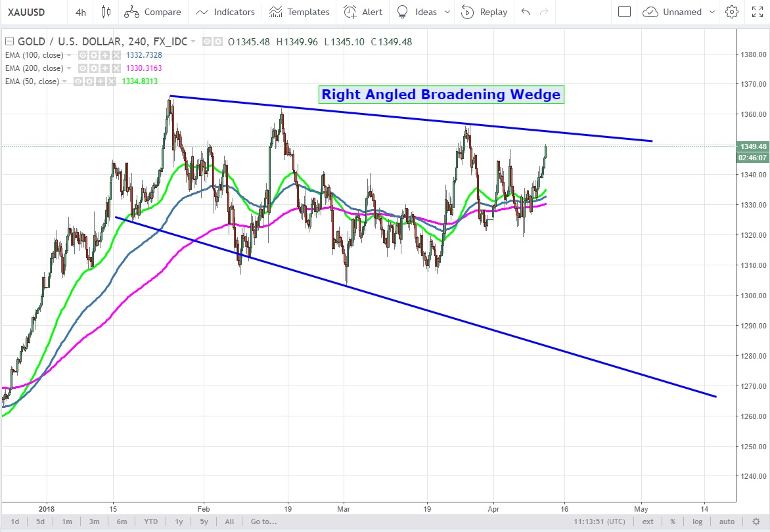Open the Unnamed chart layout dropdown

(x=673, y=12)
